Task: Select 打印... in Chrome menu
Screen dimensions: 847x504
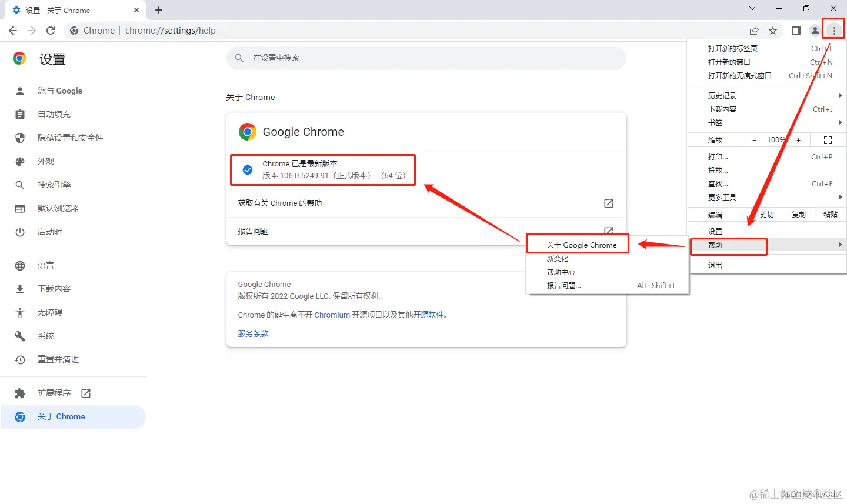Action: (x=767, y=156)
